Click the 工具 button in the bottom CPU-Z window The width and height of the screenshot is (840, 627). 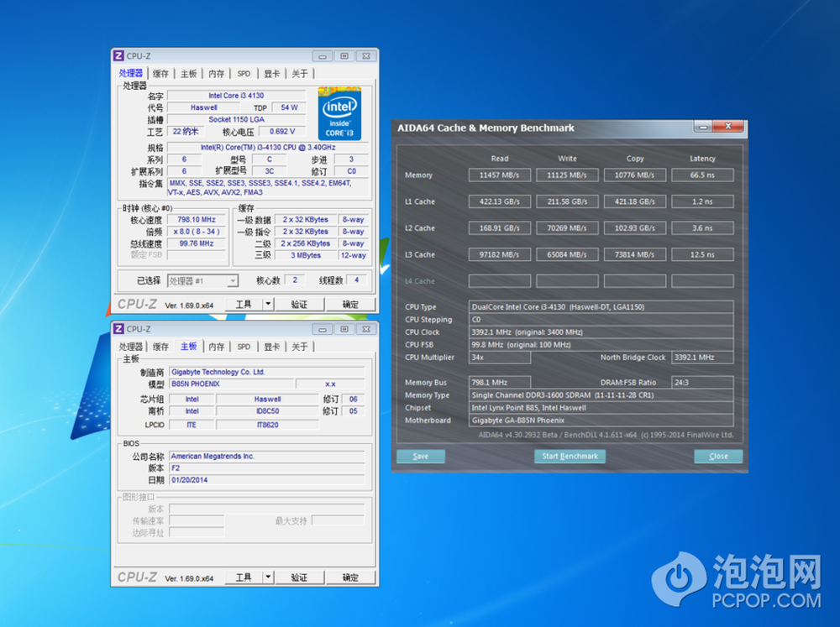244,577
